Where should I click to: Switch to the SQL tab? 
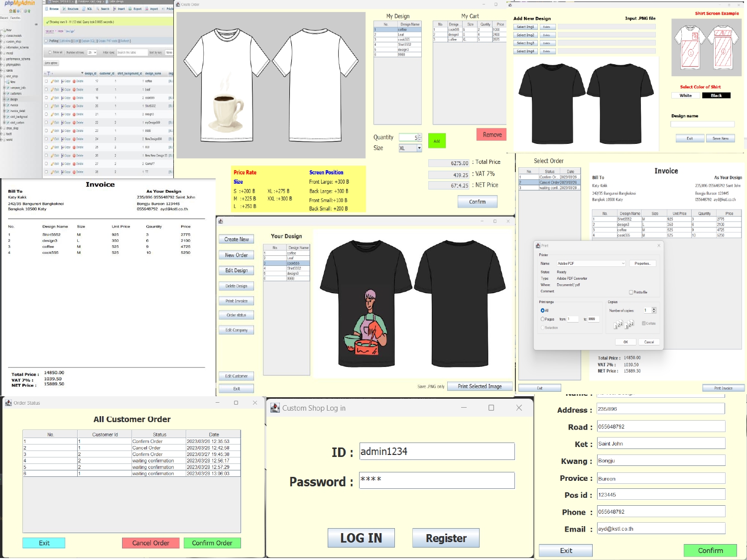[x=88, y=9]
